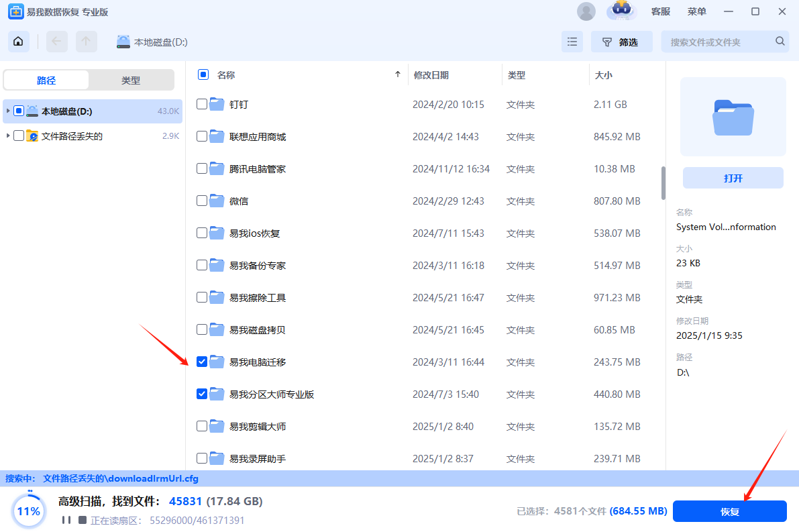This screenshot has width=799, height=532.
Task: Check the 联想应用商城 checkbox
Action: click(202, 137)
